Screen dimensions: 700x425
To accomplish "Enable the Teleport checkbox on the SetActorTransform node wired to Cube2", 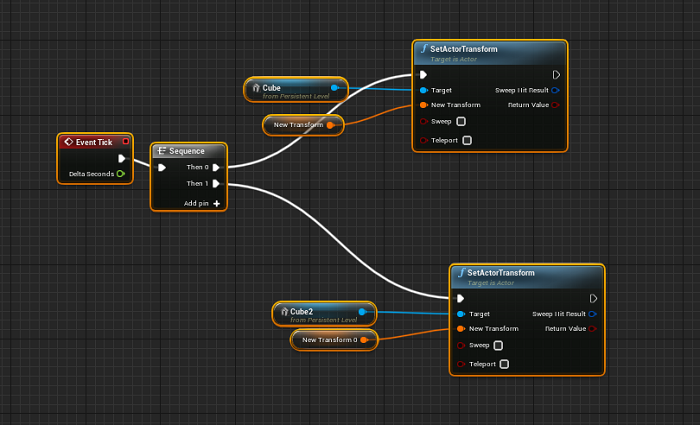I will 504,364.
